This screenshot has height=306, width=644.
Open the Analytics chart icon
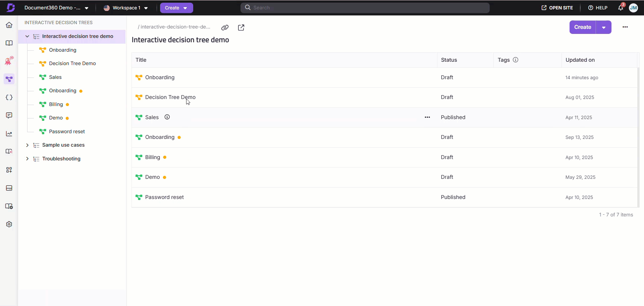point(9,134)
